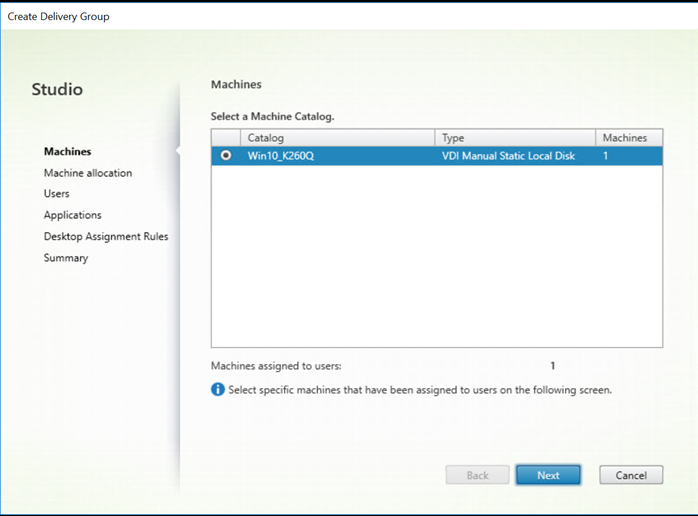
Task: Click the Studio heading
Action: [57, 89]
